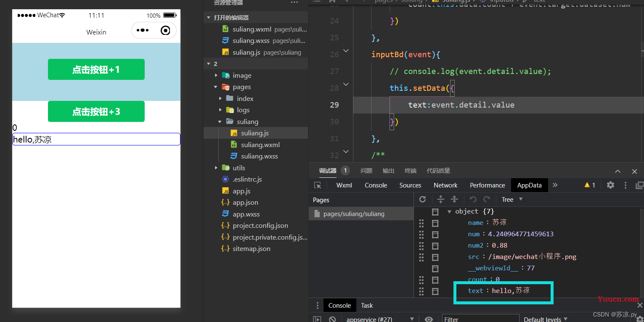Open explorer panel more actions ellipsis
Screen dimensions: 644x322
click(x=294, y=3)
